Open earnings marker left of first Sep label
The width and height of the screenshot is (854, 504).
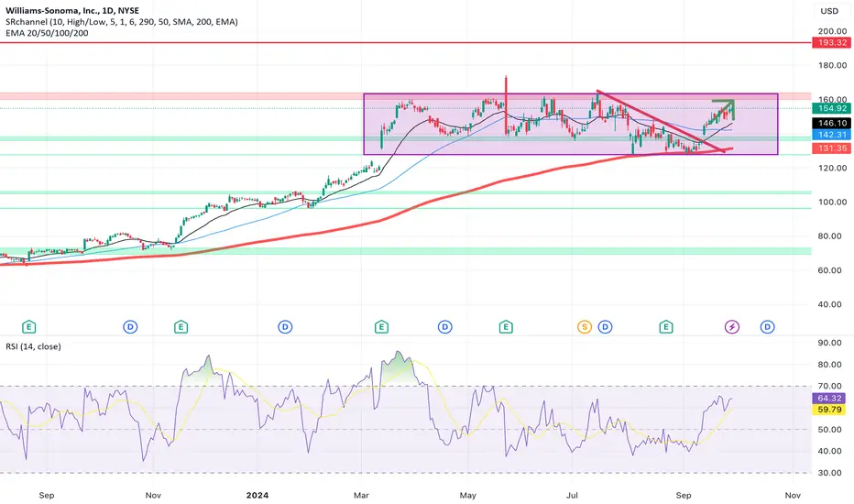point(29,327)
